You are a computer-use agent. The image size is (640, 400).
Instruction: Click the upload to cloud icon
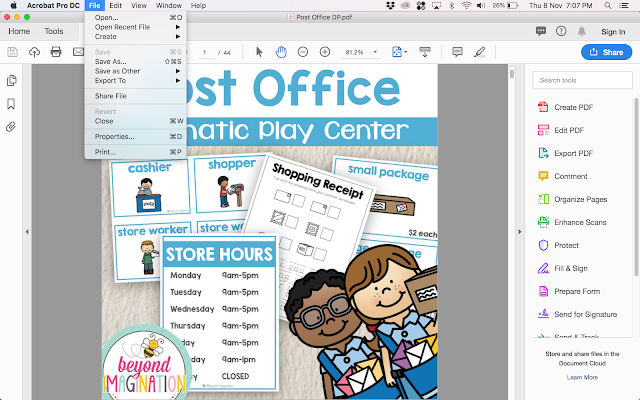pyautogui.click(x=34, y=52)
